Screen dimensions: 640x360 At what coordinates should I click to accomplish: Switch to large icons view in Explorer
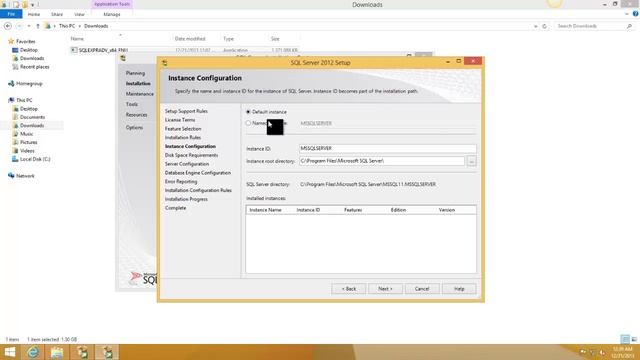(634, 339)
